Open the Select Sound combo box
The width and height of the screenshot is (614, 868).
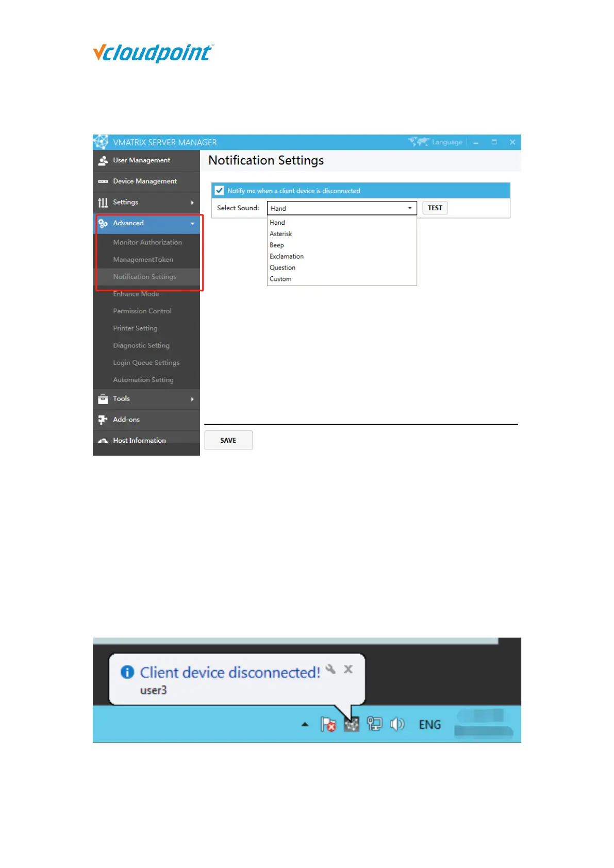click(342, 208)
